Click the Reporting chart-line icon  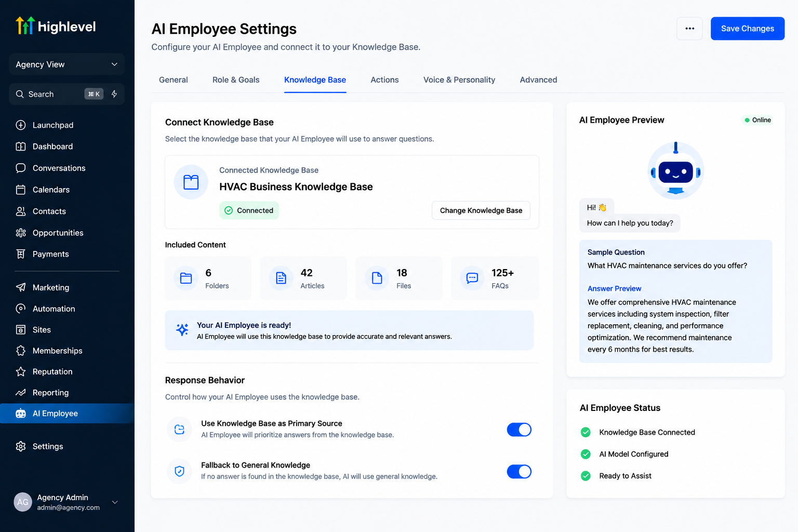coord(21,393)
